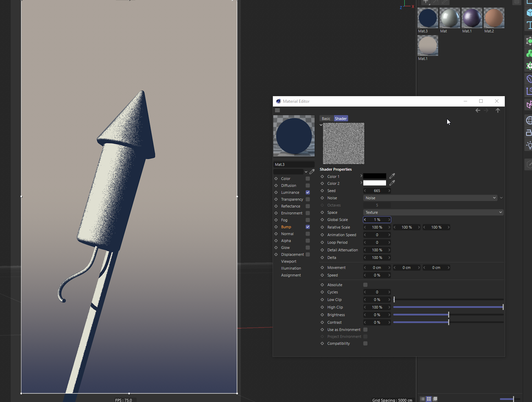
Task: Add new material with plus button
Action: click(x=426, y=2)
